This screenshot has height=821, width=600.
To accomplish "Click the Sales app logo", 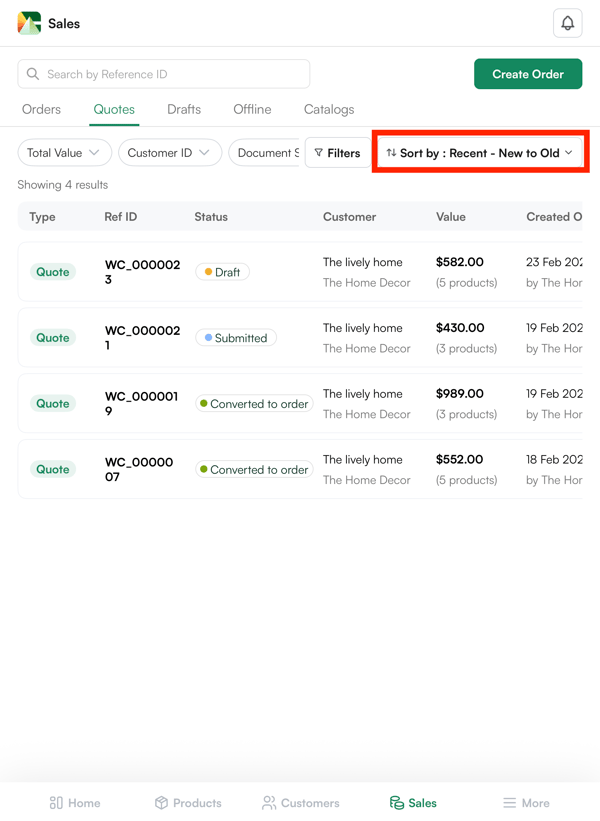I will coord(29,23).
